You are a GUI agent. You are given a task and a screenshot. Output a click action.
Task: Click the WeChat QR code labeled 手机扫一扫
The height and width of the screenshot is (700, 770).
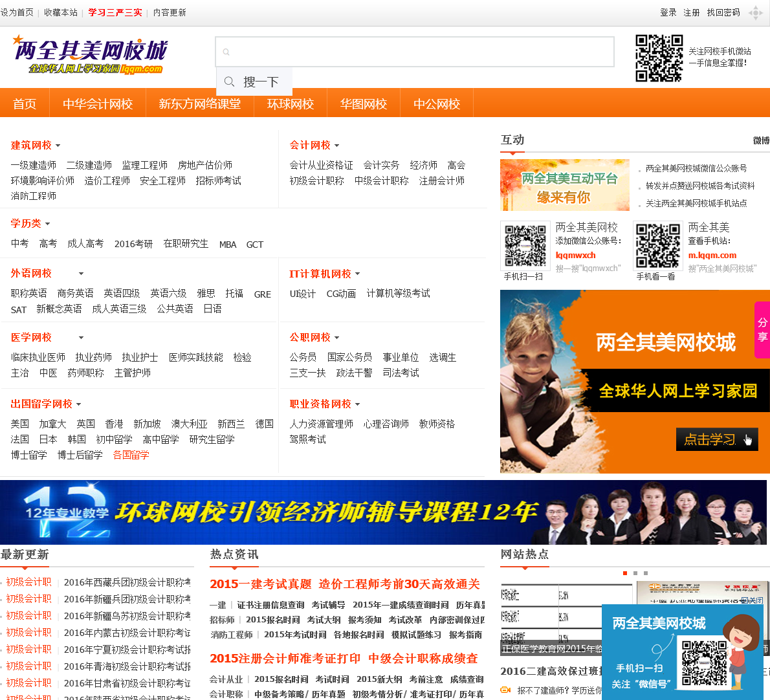coord(525,245)
